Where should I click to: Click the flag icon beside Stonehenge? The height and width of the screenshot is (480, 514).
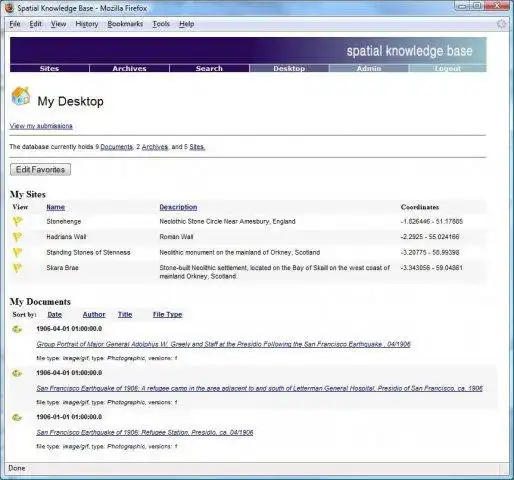click(x=17, y=221)
